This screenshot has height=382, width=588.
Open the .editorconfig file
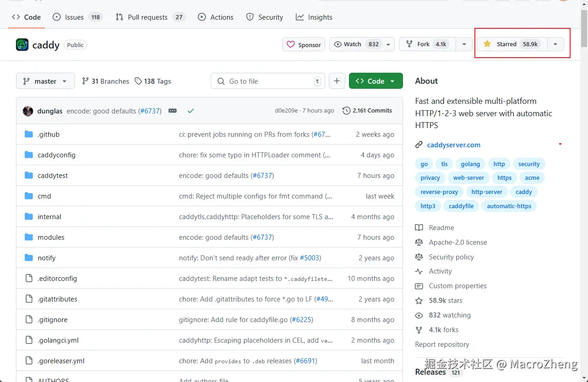point(57,279)
